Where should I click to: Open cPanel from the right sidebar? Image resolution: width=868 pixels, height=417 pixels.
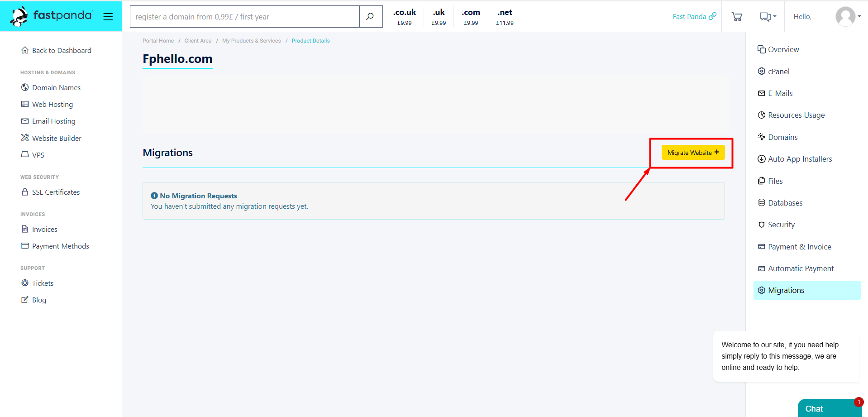click(x=778, y=72)
